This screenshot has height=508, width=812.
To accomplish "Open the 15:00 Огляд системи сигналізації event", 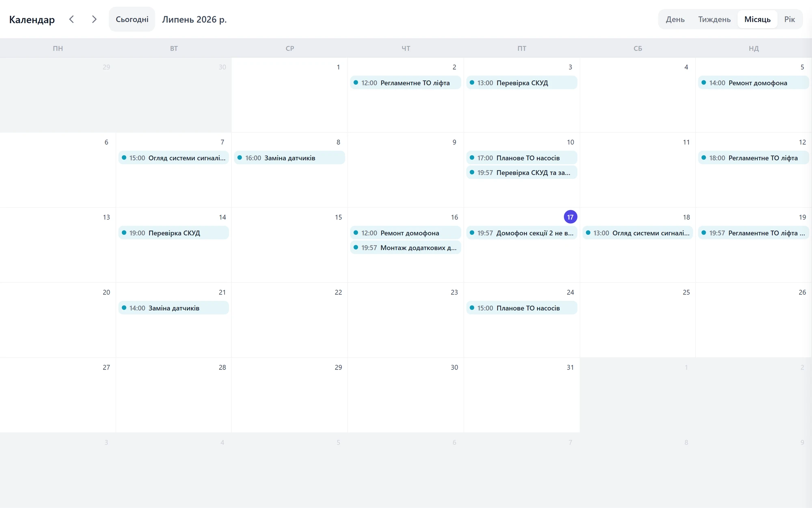I will click(174, 158).
